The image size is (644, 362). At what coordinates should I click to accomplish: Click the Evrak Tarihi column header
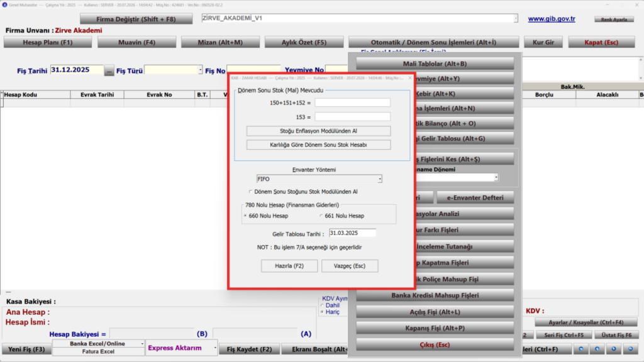[97, 94]
